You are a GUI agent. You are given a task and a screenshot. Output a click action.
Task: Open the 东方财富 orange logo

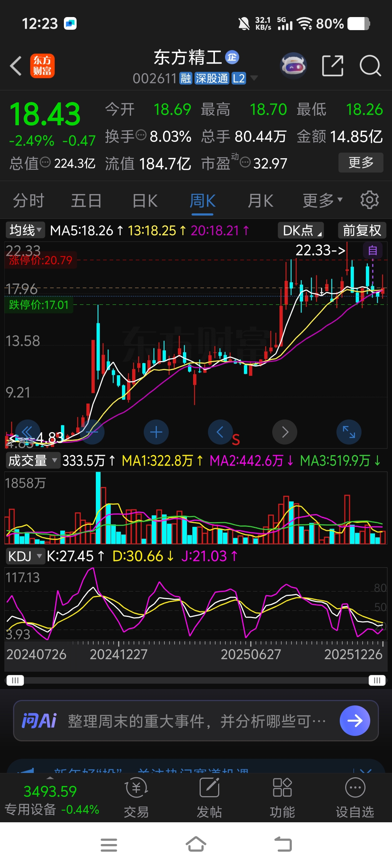click(42, 66)
